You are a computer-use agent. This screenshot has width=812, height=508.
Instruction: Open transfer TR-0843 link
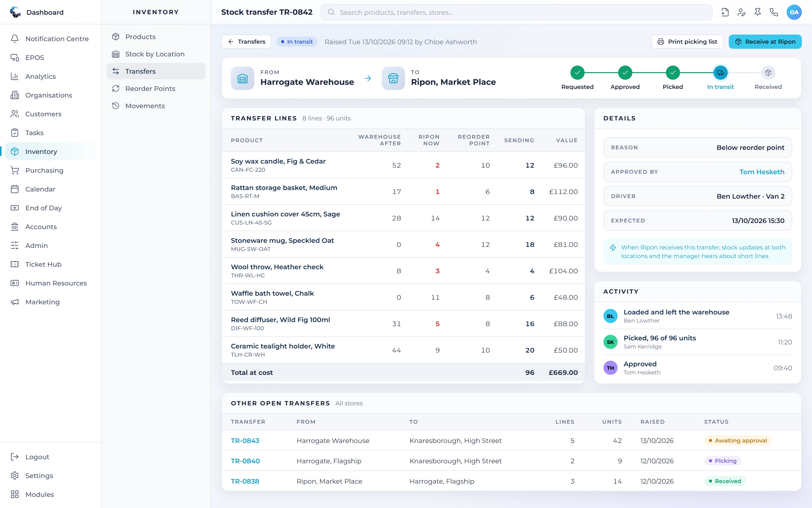pyautogui.click(x=245, y=440)
